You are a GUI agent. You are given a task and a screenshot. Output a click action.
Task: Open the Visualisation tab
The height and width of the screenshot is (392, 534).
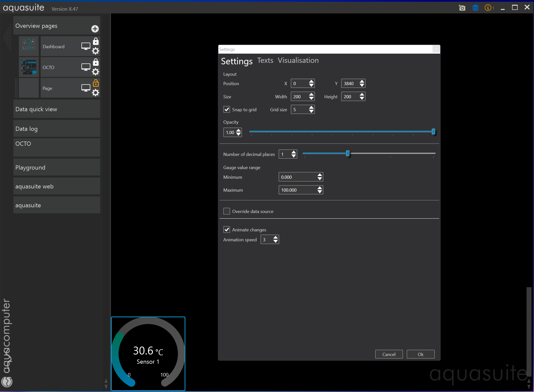(x=298, y=61)
